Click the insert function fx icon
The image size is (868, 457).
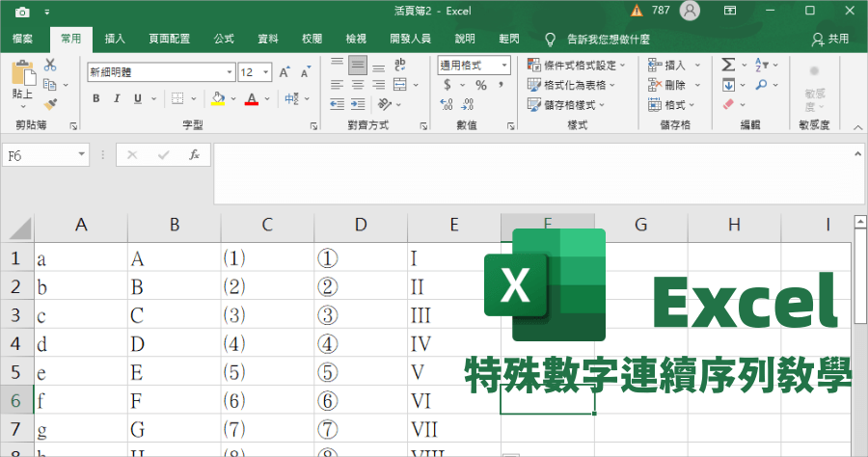coord(194,155)
